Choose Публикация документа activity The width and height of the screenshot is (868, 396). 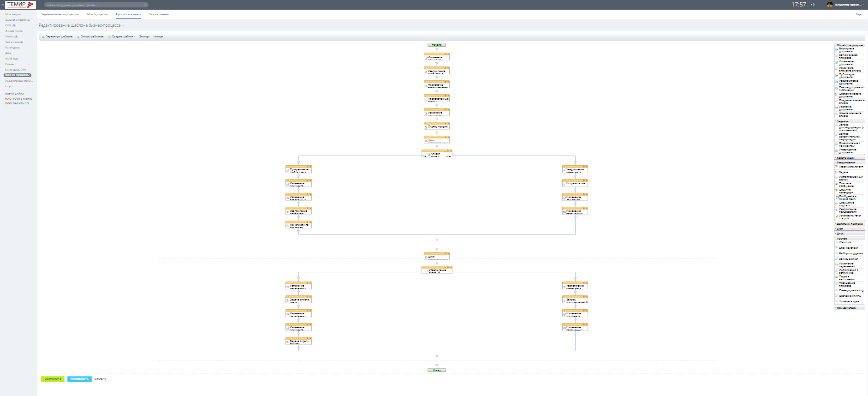(849, 76)
